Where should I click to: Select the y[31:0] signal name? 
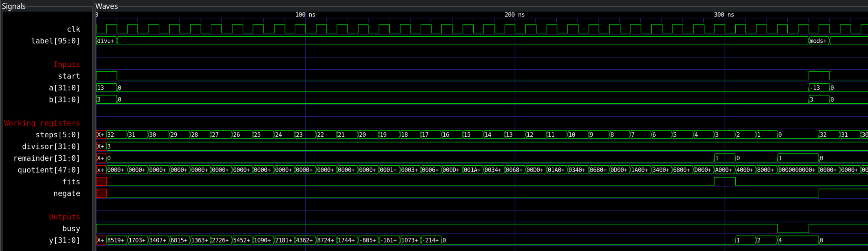65,240
